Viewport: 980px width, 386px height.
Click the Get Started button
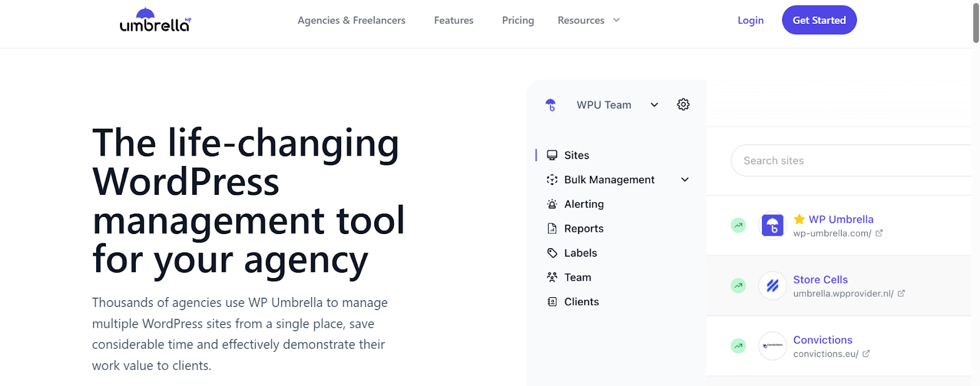[x=819, y=20]
